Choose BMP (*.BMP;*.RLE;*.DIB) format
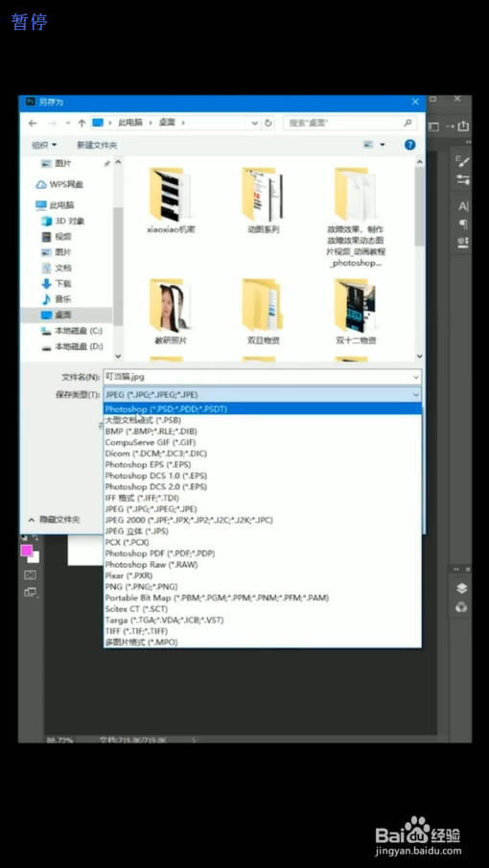Screen dimensions: 489x868 [x=262, y=432]
